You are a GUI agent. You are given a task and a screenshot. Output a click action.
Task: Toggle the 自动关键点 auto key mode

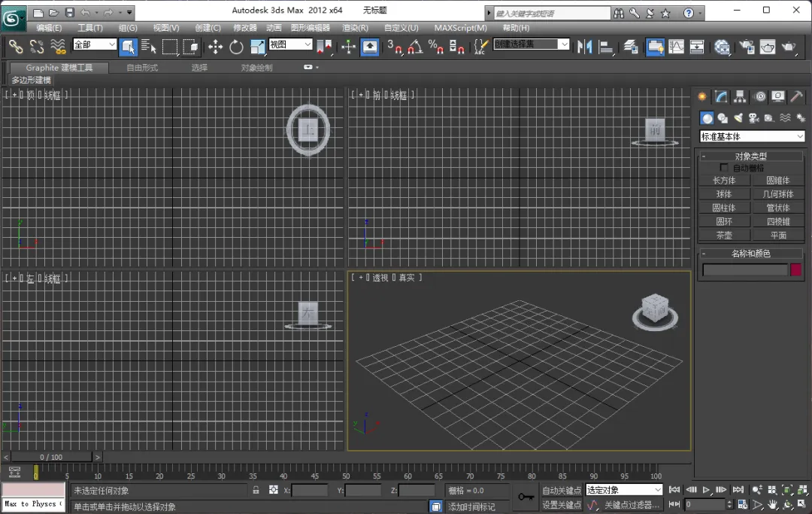(x=562, y=490)
